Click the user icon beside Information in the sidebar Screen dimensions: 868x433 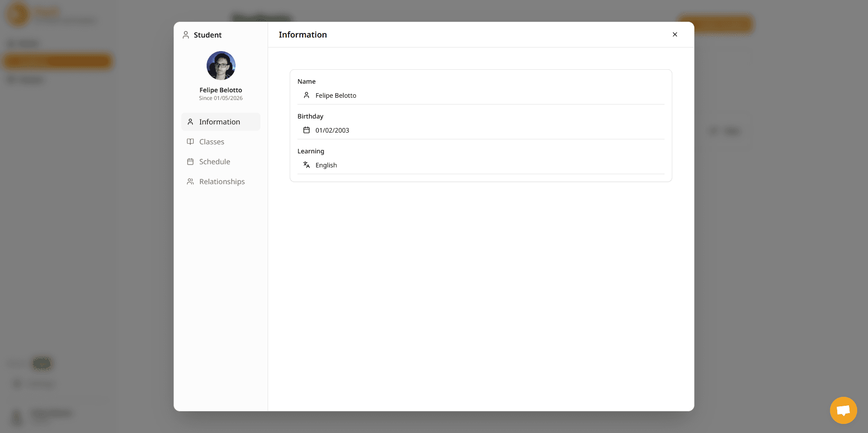(190, 122)
